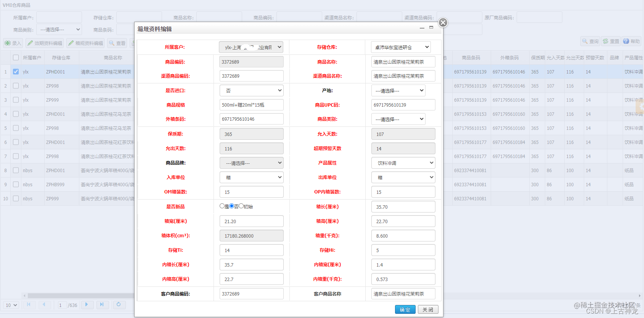Screen dimensions: 644x318
Task: Click the 箱重(千克) input field
Action: click(x=403, y=236)
